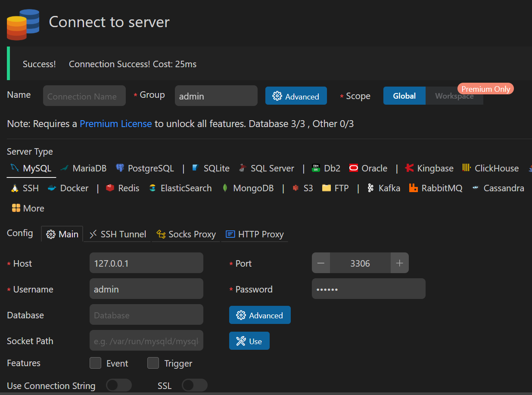Click the Group input field
Viewport: 532px width, 395px height.
[216, 96]
